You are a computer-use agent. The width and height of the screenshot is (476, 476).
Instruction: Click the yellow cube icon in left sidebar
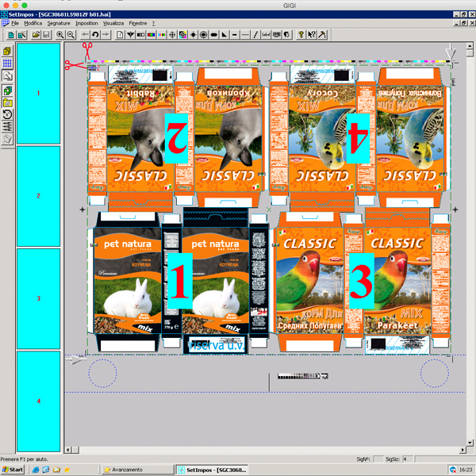pyautogui.click(x=7, y=51)
